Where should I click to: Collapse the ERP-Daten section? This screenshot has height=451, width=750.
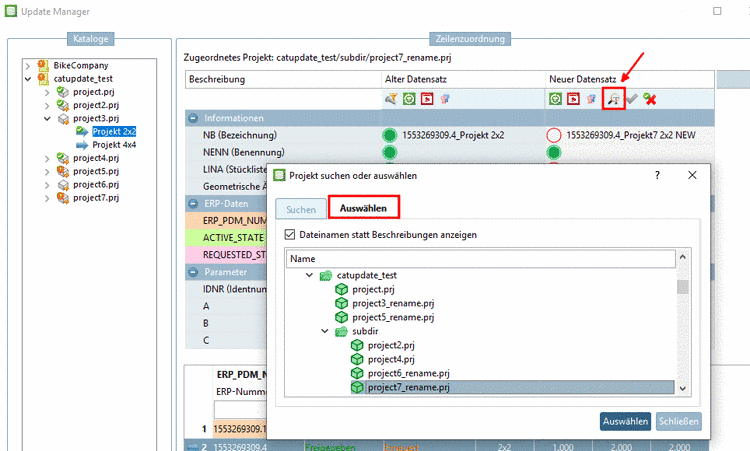click(193, 204)
